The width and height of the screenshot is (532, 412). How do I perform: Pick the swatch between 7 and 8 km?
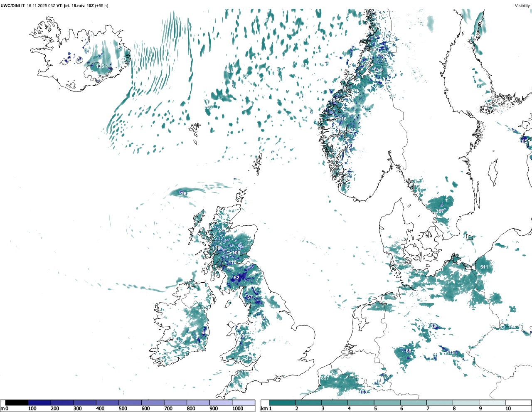click(x=439, y=403)
